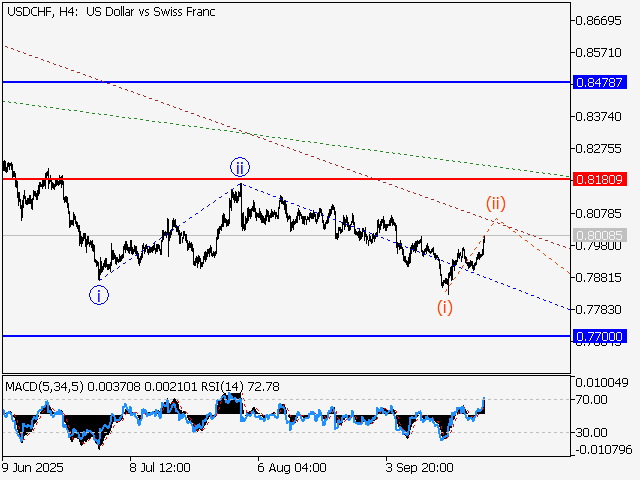Viewport: 640px width, 480px height.
Task: Click the 6 Aug 04:00 time label
Action: point(291,467)
